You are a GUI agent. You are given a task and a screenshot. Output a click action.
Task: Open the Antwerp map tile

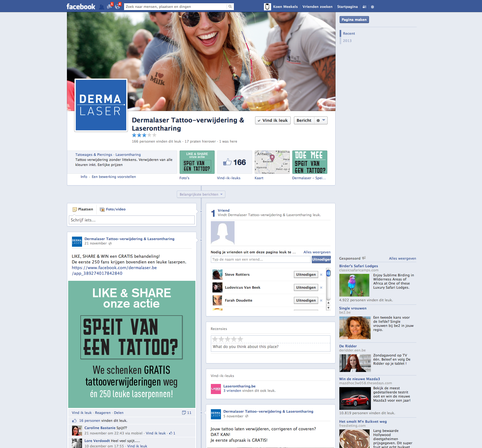pos(272,162)
